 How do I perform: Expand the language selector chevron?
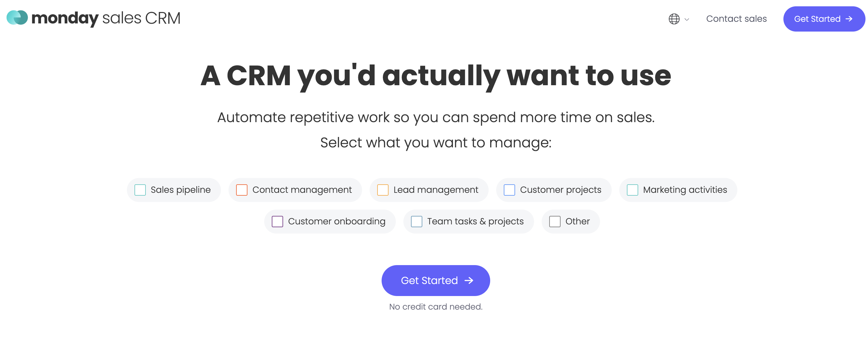[687, 20]
